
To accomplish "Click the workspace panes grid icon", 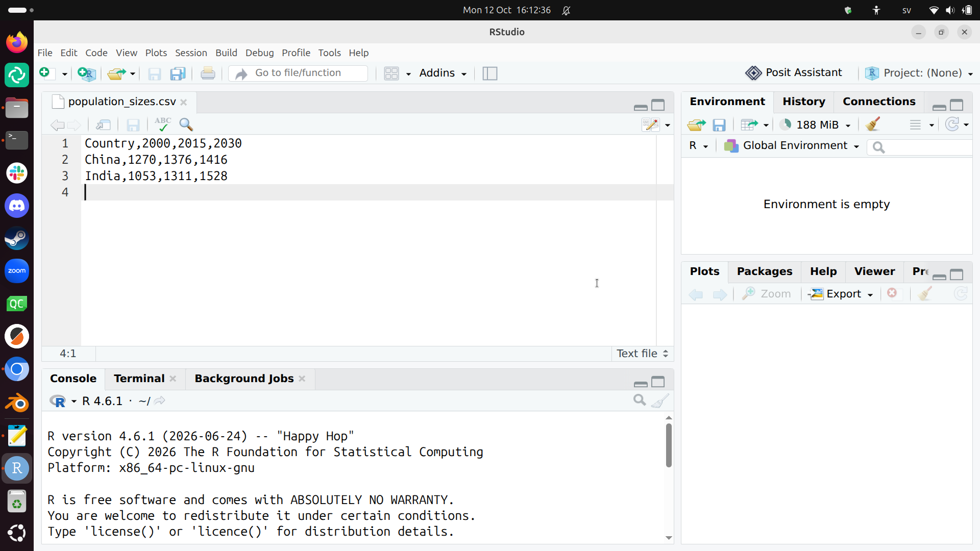I will 391,73.
